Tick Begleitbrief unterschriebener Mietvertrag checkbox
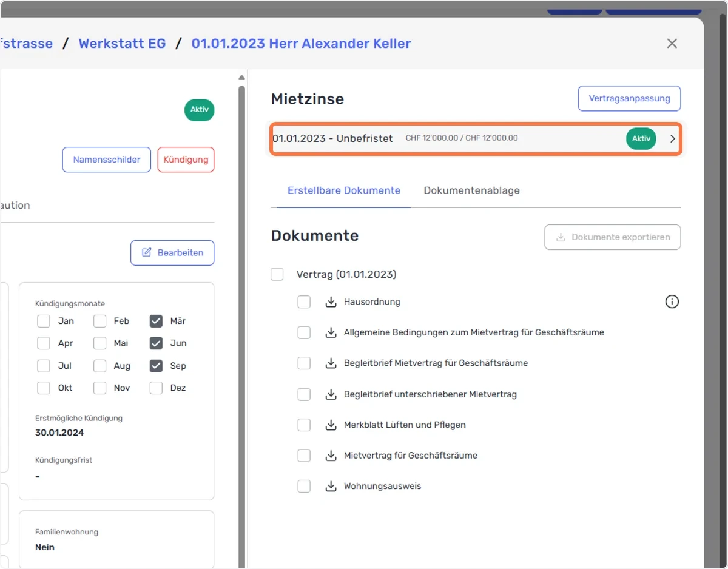Screen dimensions: 728x569 (x=304, y=394)
